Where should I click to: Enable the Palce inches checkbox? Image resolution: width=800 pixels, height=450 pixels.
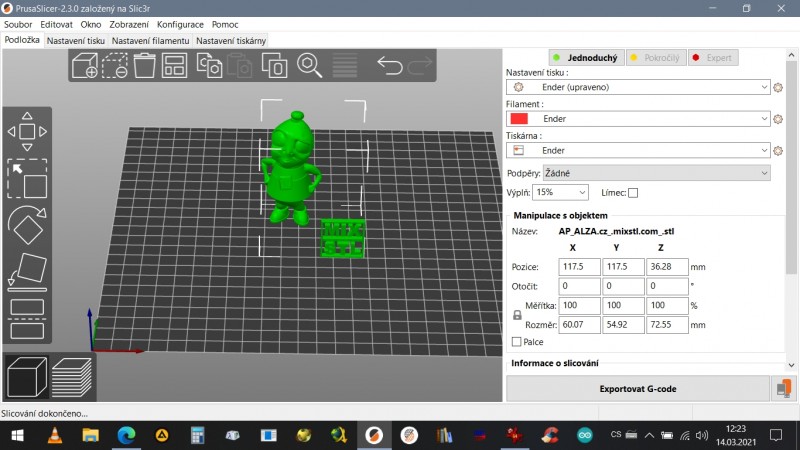pyautogui.click(x=516, y=341)
